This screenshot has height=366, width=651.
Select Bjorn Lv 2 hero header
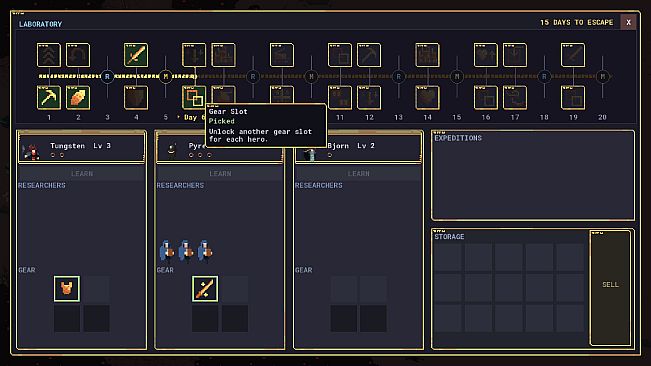point(359,148)
